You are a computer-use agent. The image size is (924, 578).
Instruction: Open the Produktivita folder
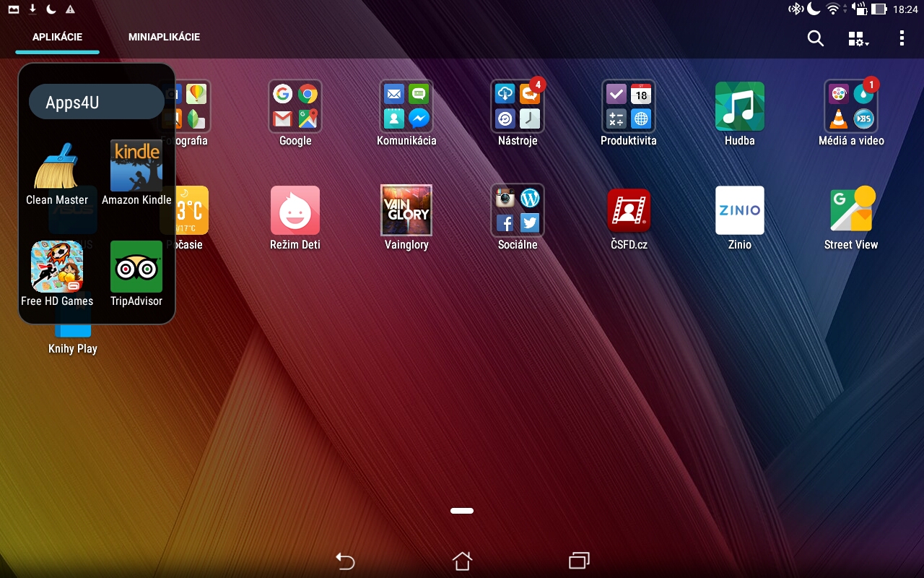(x=629, y=106)
